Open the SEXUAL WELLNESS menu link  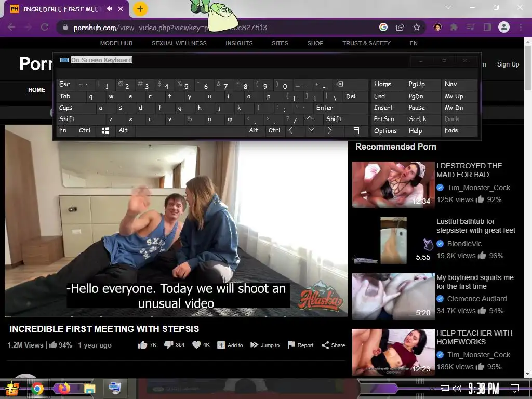pyautogui.click(x=179, y=43)
